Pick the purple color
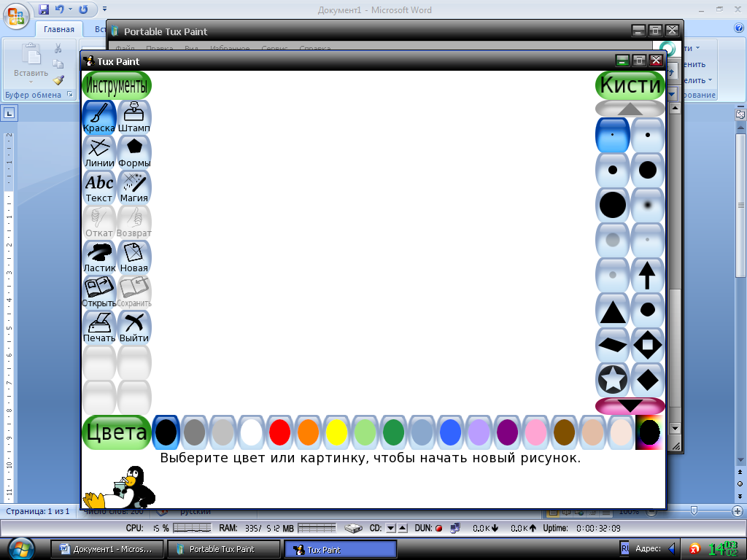The width and height of the screenshot is (747, 560). 508,432
